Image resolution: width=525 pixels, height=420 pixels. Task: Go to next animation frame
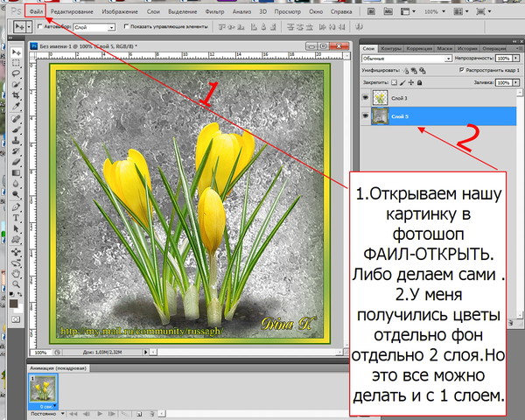pos(112,414)
